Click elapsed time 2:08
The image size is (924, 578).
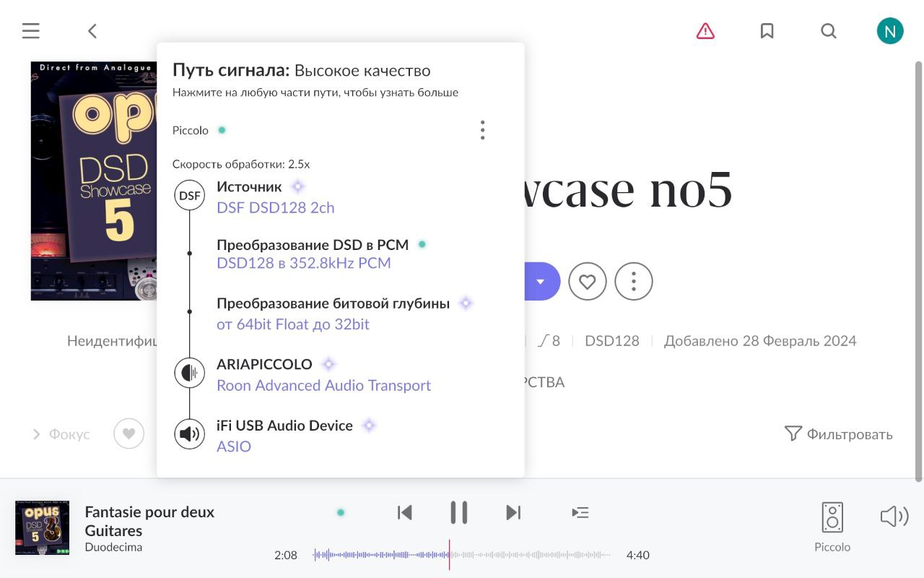pos(286,555)
